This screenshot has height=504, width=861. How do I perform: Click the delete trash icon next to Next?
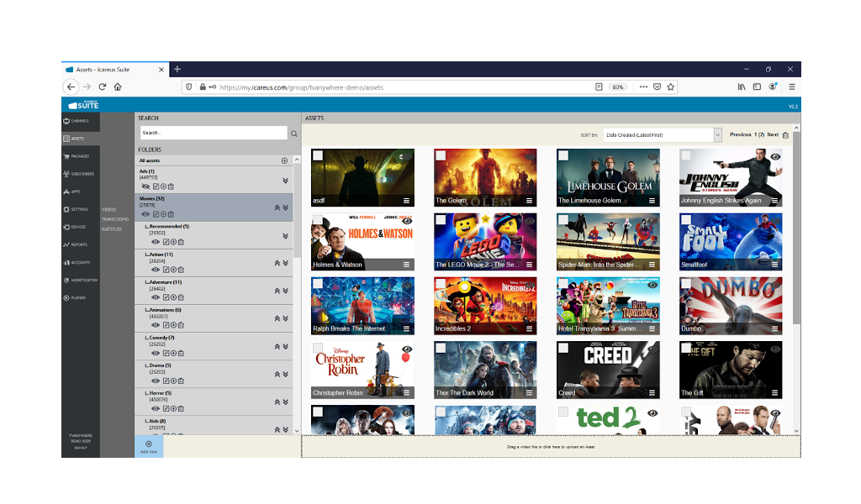(785, 135)
